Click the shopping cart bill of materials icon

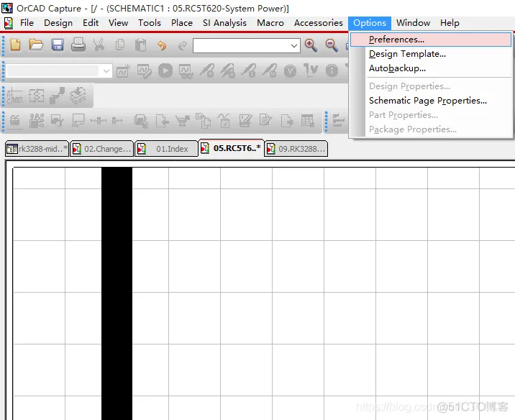coord(182,121)
